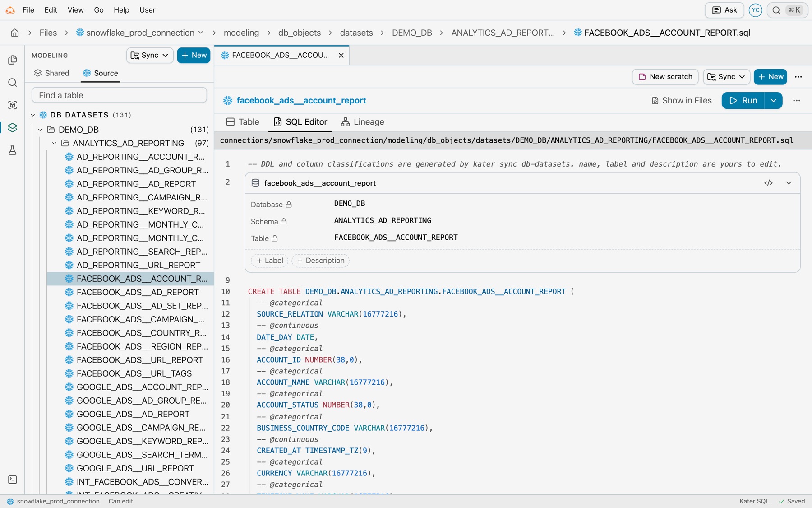
Task: Collapse the facebook_ads__account_report metadata card
Action: coord(789,183)
